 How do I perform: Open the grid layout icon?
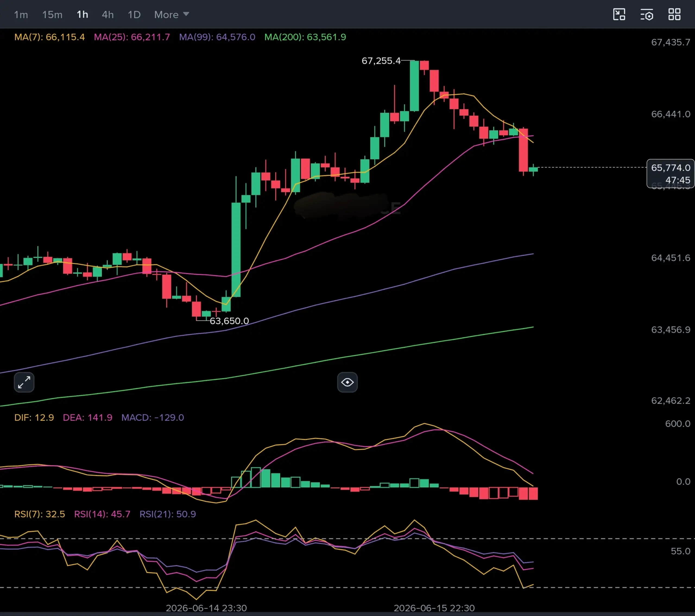pos(675,15)
